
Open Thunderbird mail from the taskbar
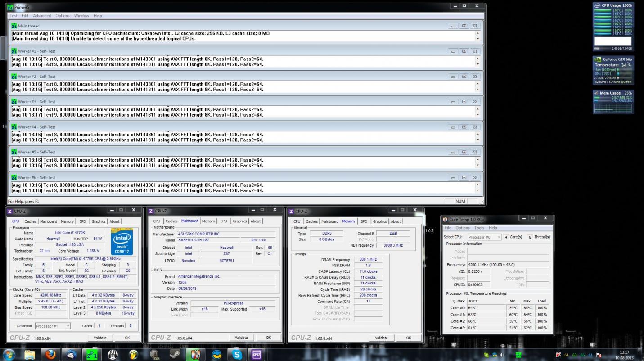coord(71,355)
